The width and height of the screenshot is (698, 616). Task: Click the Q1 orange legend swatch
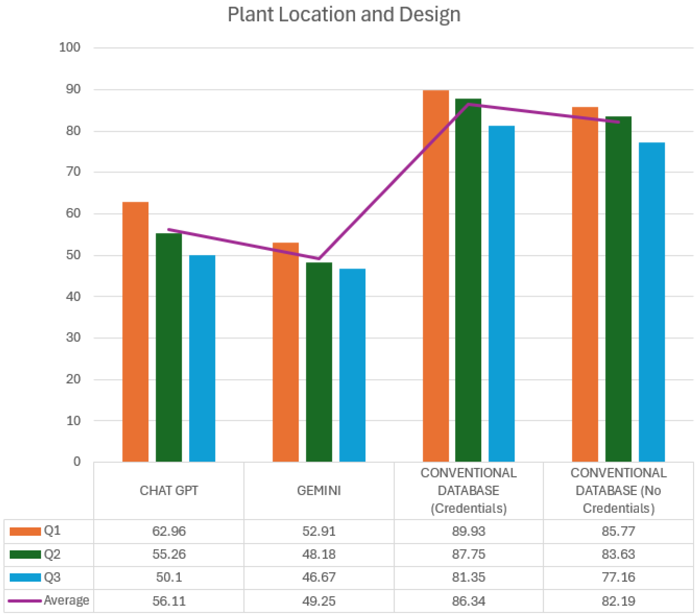(25, 531)
